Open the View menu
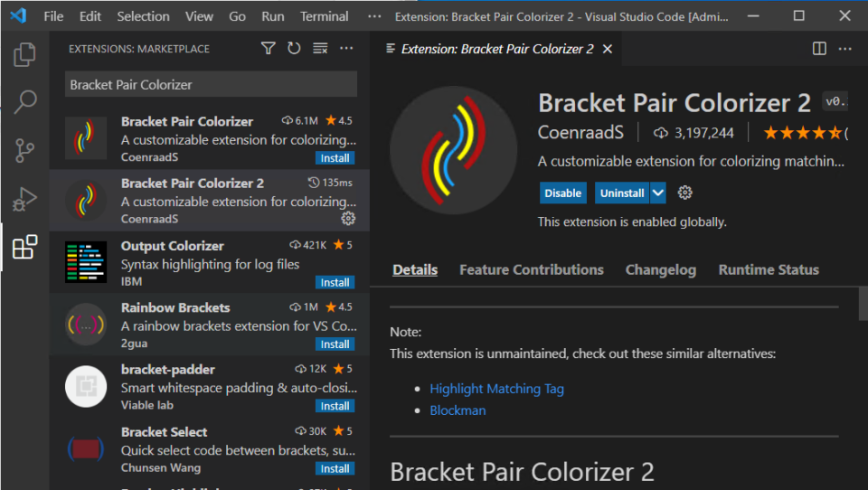Viewport: 868px width, 490px height. tap(199, 16)
